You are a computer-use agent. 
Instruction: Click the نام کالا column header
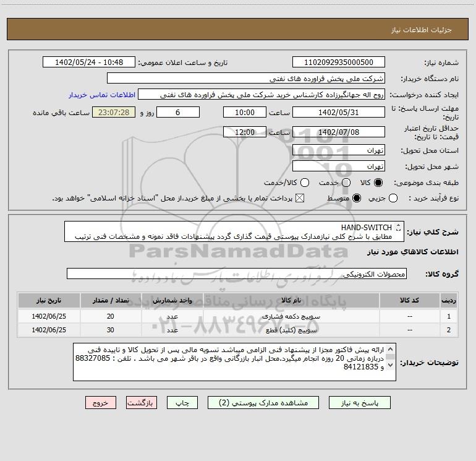coord(291,300)
